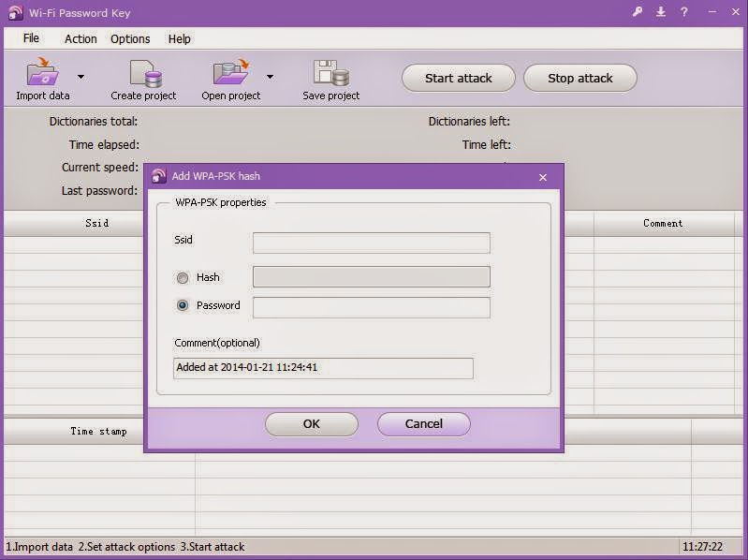Open the File menu
The image size is (748, 560).
tap(32, 38)
